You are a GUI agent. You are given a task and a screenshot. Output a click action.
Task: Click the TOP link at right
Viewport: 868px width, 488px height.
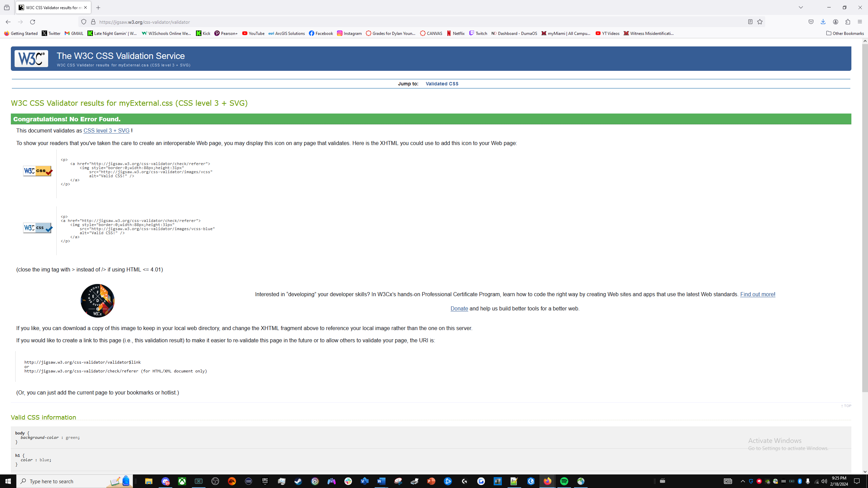(x=846, y=406)
